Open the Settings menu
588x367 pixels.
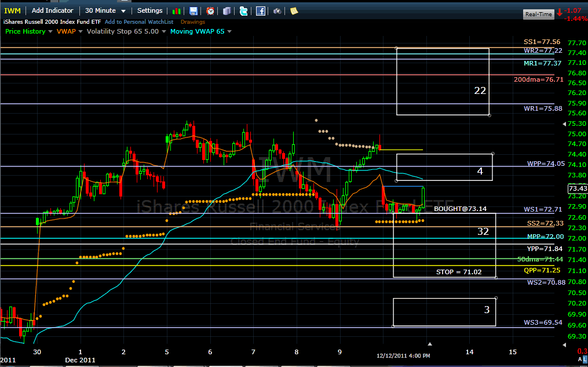click(x=149, y=10)
